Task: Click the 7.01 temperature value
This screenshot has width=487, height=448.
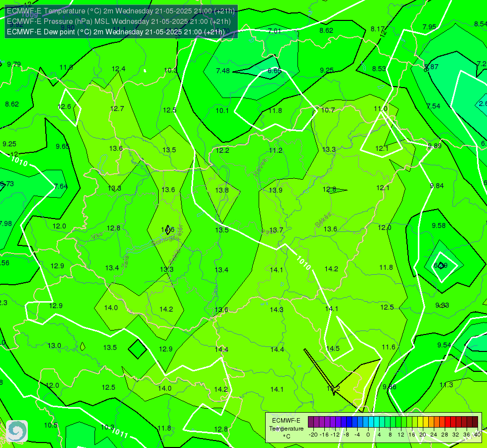Action: tap(274, 31)
